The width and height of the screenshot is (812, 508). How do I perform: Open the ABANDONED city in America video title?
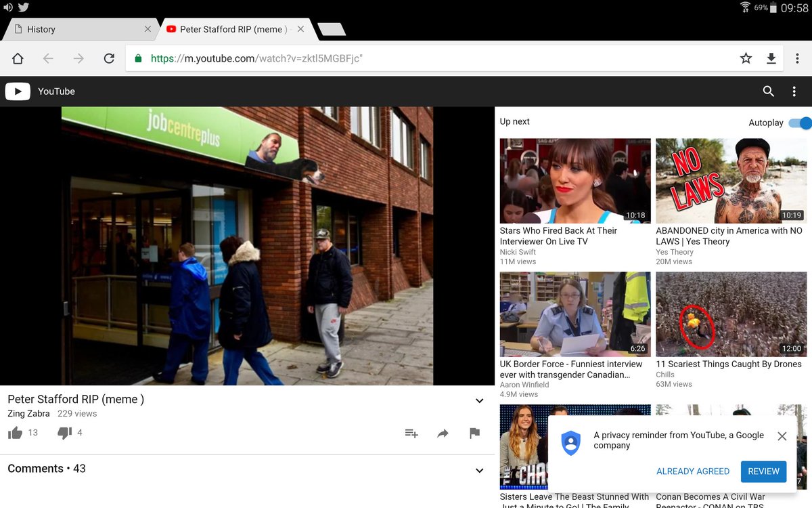pyautogui.click(x=729, y=236)
